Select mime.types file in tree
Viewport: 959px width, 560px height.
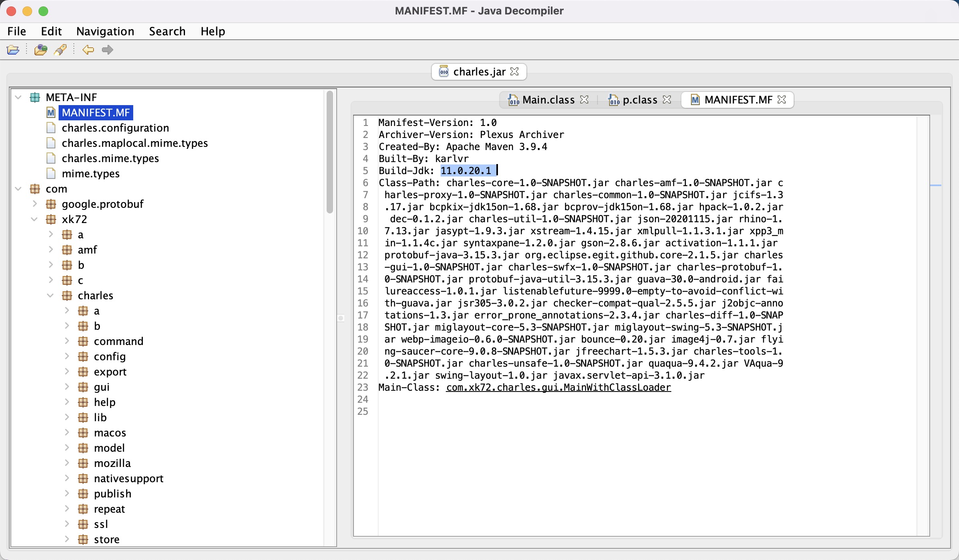tap(91, 174)
